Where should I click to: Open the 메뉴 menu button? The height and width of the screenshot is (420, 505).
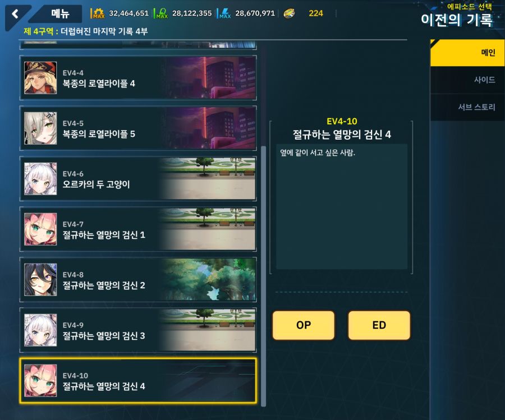click(60, 13)
